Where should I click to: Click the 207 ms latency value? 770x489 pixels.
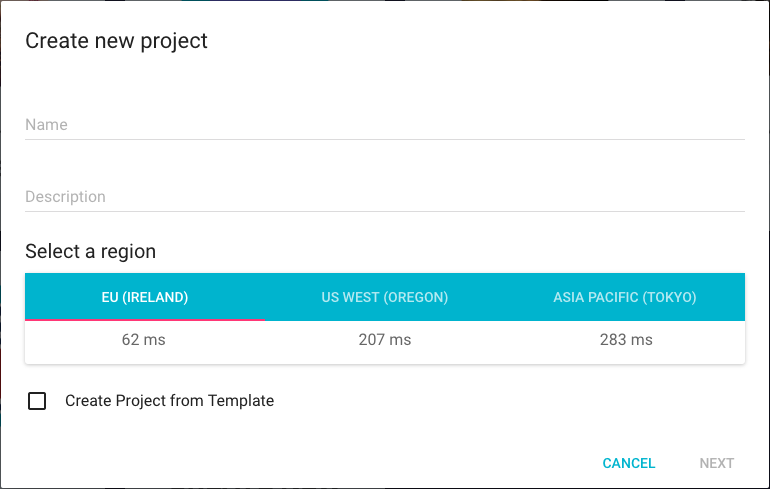[x=385, y=340]
